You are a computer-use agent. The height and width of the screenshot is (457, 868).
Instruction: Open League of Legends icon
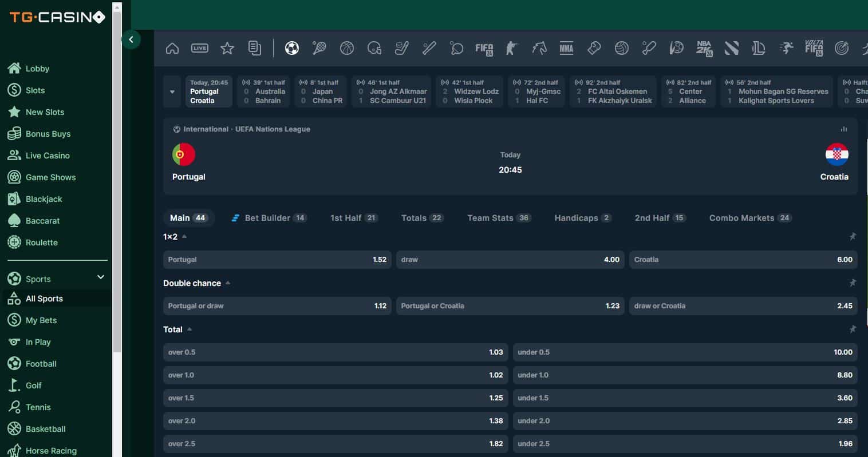pyautogui.click(x=759, y=48)
